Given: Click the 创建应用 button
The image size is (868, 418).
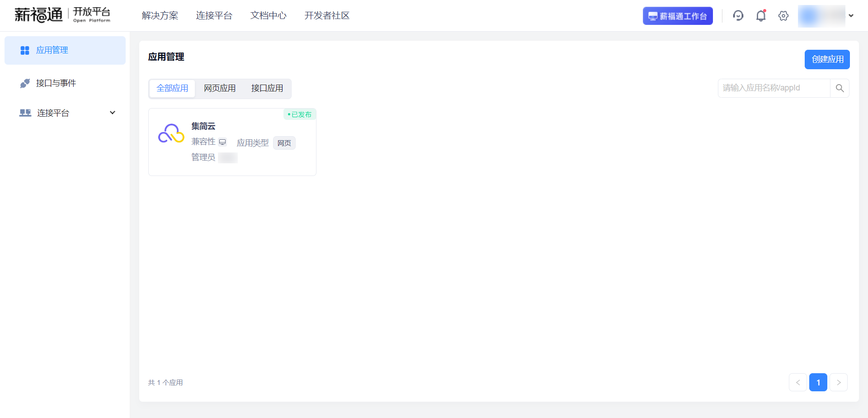Looking at the screenshot, I should [x=827, y=59].
